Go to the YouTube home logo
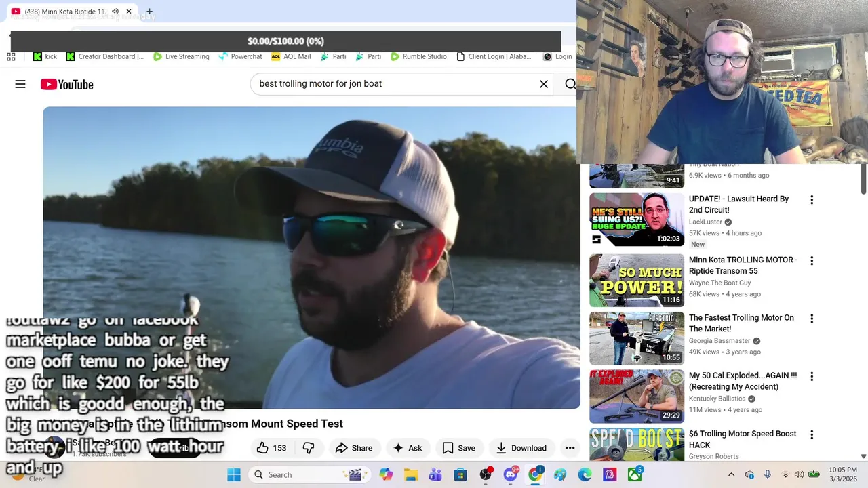This screenshot has width=868, height=488. tap(66, 84)
